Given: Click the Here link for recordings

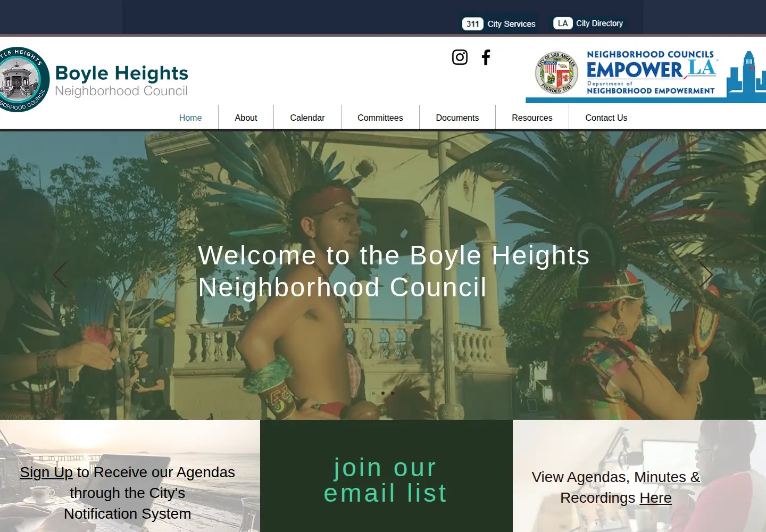Looking at the screenshot, I should 655,497.
